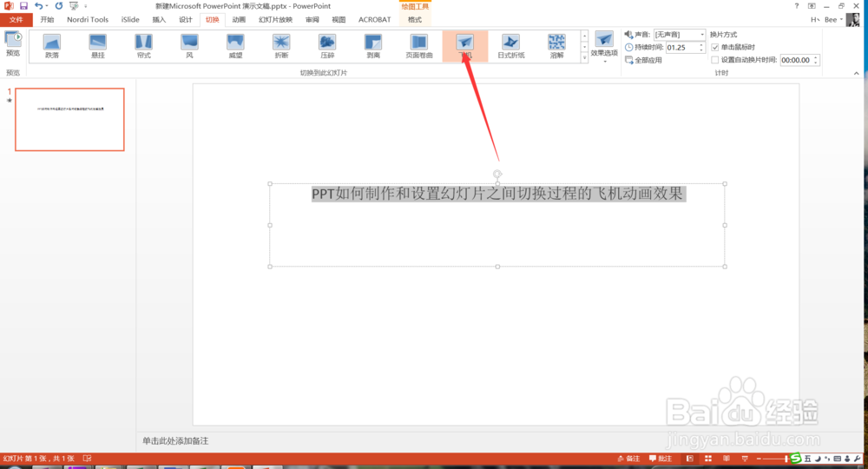The width and height of the screenshot is (868, 469).
Task: Open the undo history dropdown arrow
Action: pyautogui.click(x=47, y=5)
